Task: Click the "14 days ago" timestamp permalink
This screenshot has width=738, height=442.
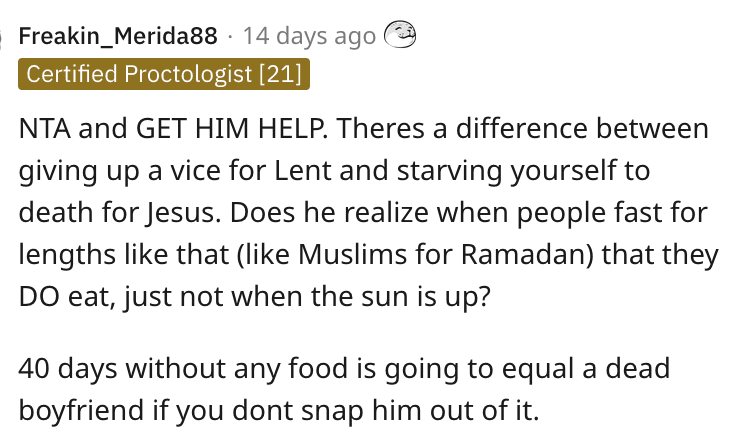Action: pos(309,37)
